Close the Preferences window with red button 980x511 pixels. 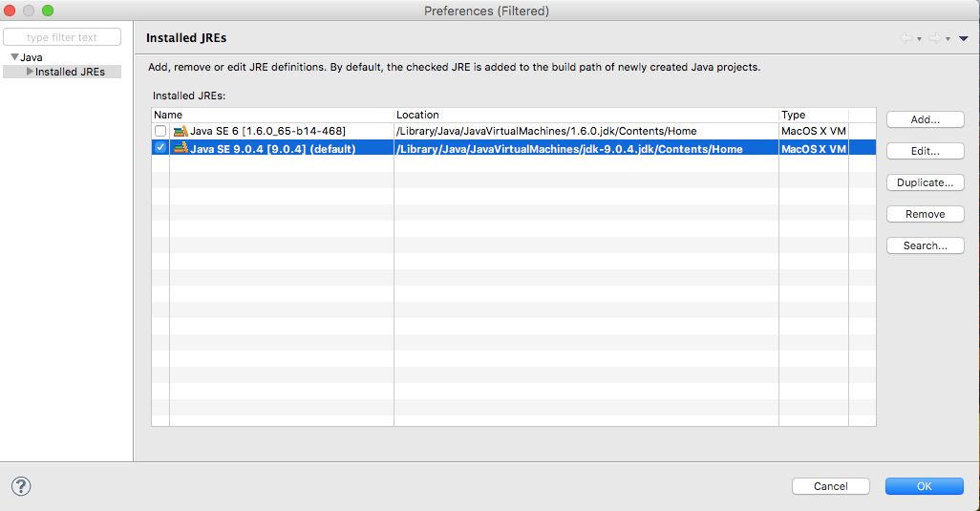[10, 11]
